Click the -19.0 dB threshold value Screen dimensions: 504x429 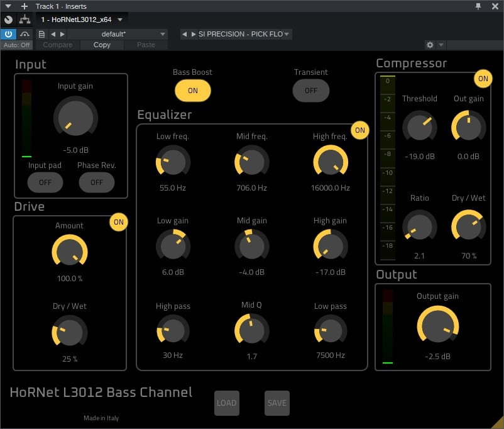419,157
